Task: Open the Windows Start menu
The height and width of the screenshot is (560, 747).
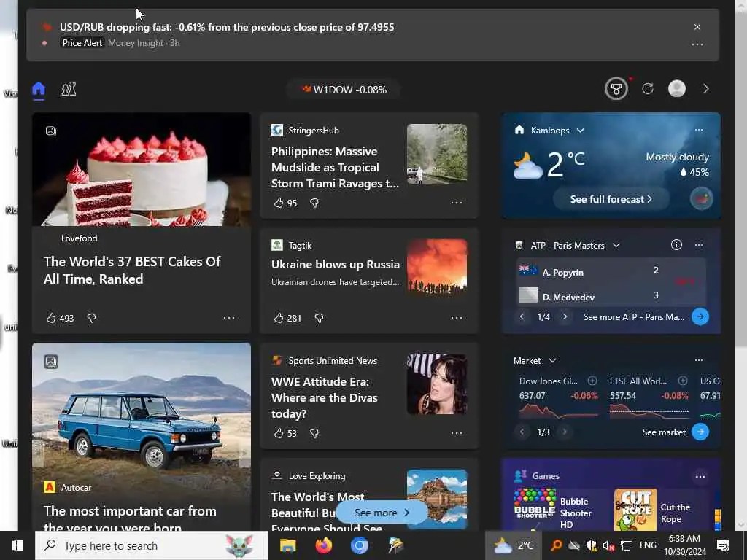Action: 18,545
